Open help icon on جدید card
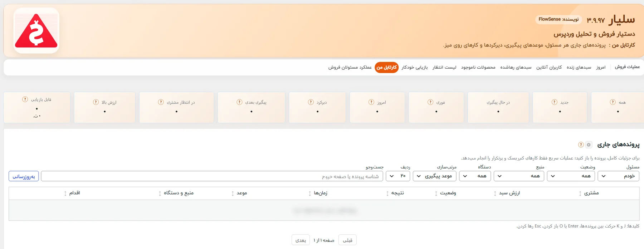This screenshot has height=249, width=644. coord(554,102)
